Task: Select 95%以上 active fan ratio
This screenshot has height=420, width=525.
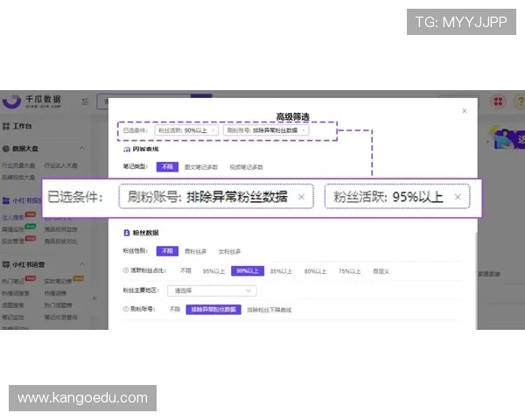Action: click(x=214, y=271)
